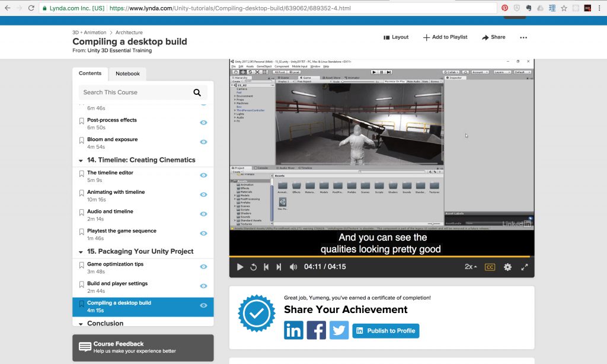Toggle watched eye for Post-process effects
Screen dimensions: 607x364
pos(203,122)
